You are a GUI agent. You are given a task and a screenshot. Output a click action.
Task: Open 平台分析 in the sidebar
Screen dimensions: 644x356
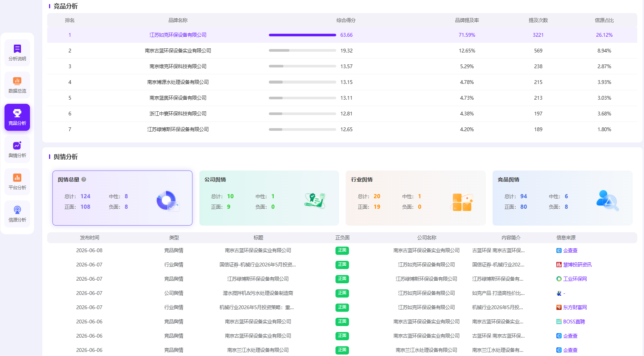17,182
